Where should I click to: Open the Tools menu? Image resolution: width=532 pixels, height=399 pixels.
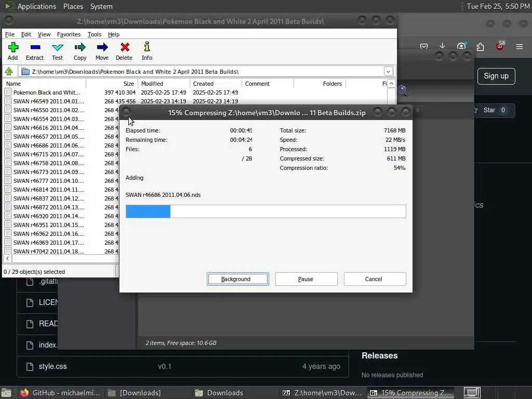(95, 34)
